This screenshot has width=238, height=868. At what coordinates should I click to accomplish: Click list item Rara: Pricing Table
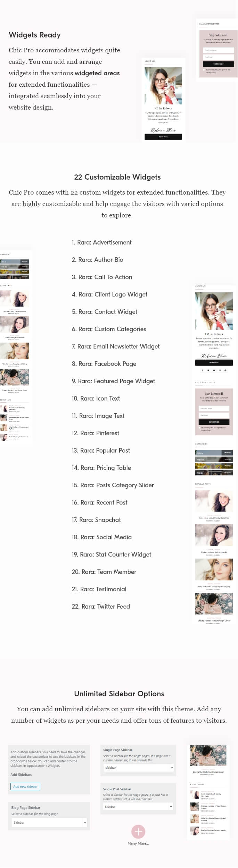pos(101,468)
